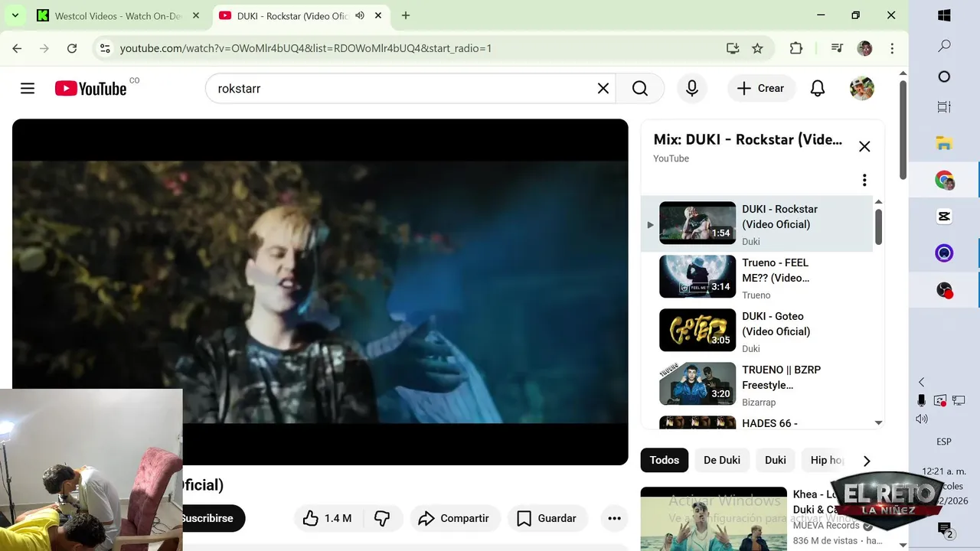Click the Crear button
Viewport: 980px width, 551px height.
pos(761,89)
